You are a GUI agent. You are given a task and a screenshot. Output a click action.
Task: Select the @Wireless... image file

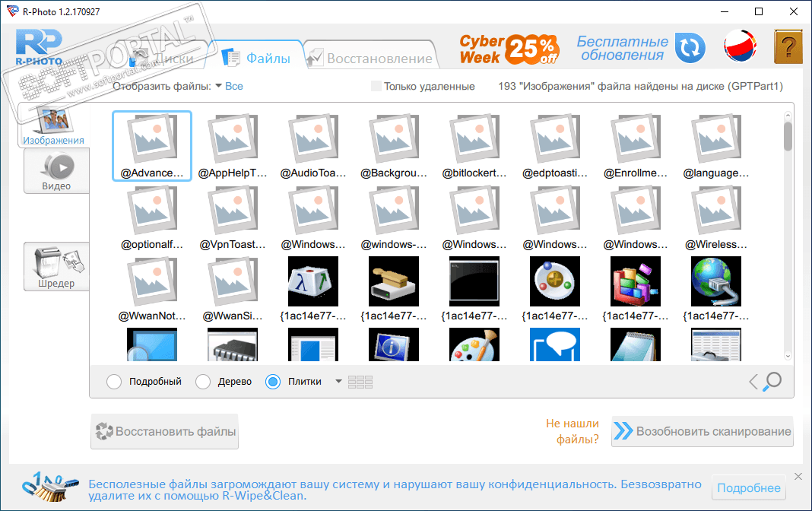(716, 217)
